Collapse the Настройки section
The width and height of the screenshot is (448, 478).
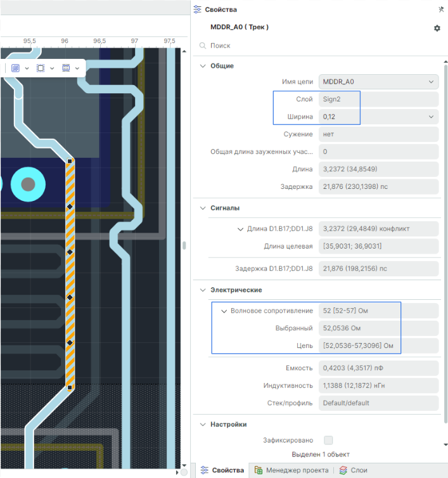point(203,424)
